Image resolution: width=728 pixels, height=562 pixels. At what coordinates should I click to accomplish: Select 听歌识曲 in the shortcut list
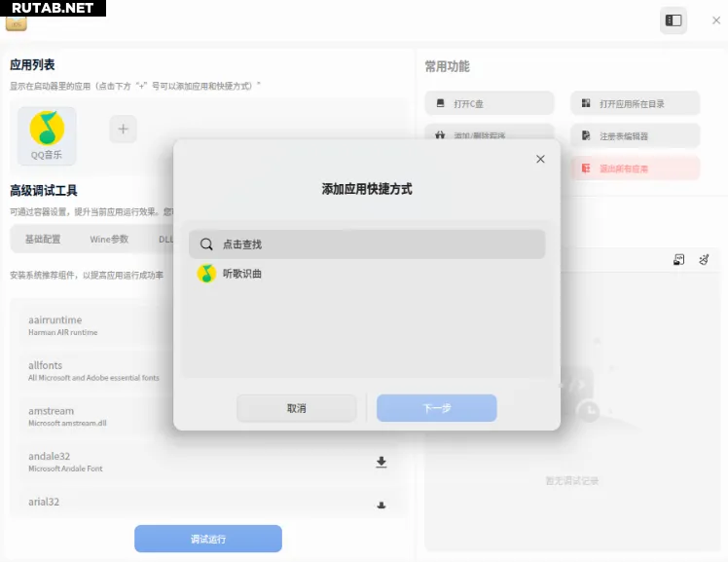pos(367,274)
